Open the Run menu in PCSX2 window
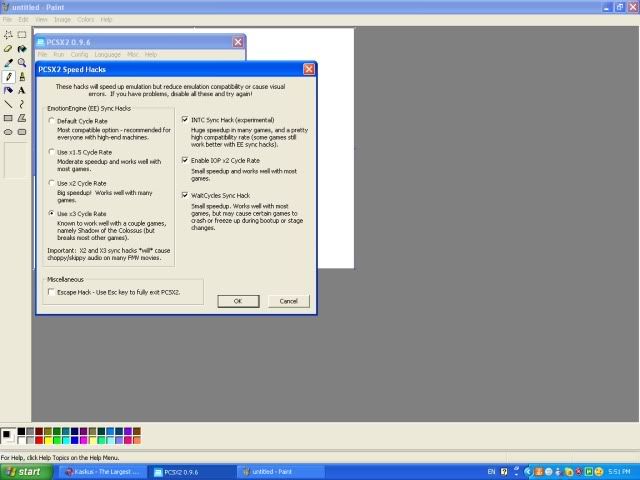This screenshot has height=480, width=640. coord(59,54)
